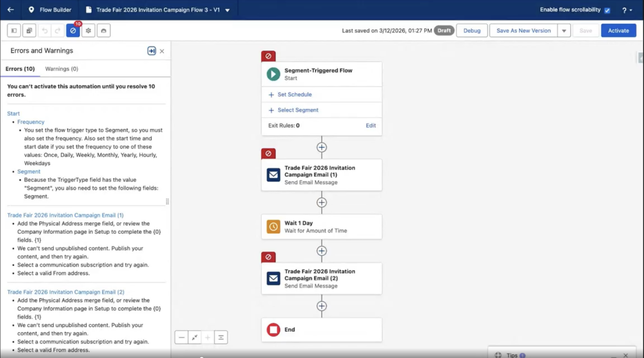Select the Errors (10) tab
The width and height of the screenshot is (644, 358).
[x=20, y=69]
